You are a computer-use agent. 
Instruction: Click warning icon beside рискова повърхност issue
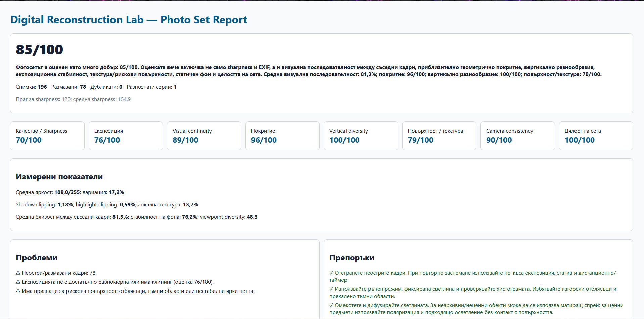[18, 291]
